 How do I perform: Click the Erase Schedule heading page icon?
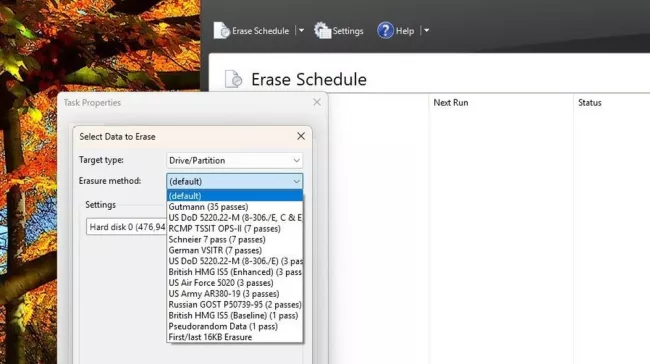click(233, 79)
